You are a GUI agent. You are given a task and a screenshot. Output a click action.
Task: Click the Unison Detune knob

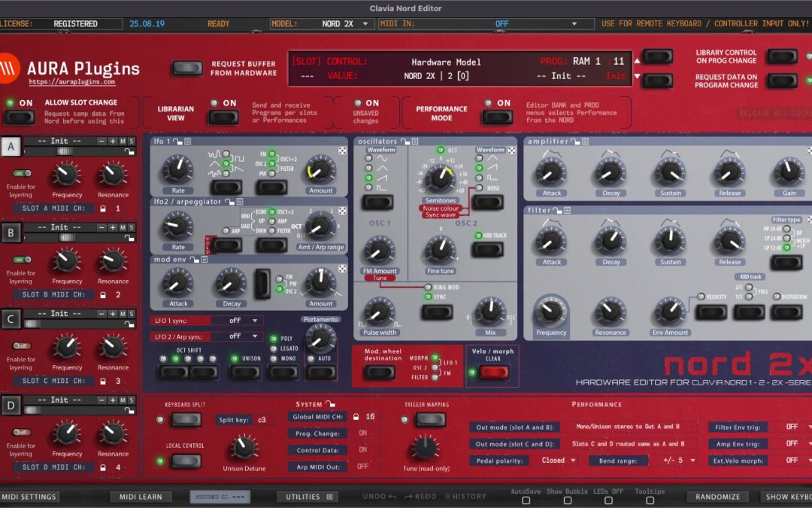pos(242,448)
